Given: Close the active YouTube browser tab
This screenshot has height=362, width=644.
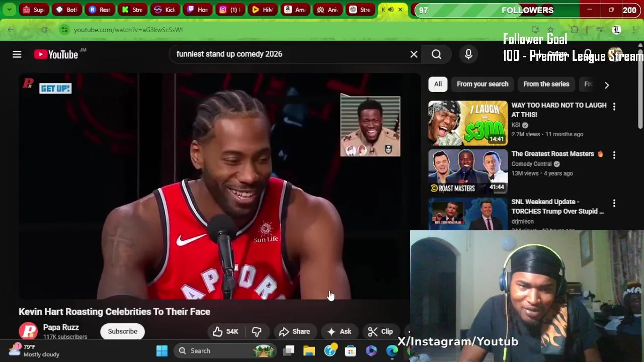Looking at the screenshot, I should (x=400, y=10).
